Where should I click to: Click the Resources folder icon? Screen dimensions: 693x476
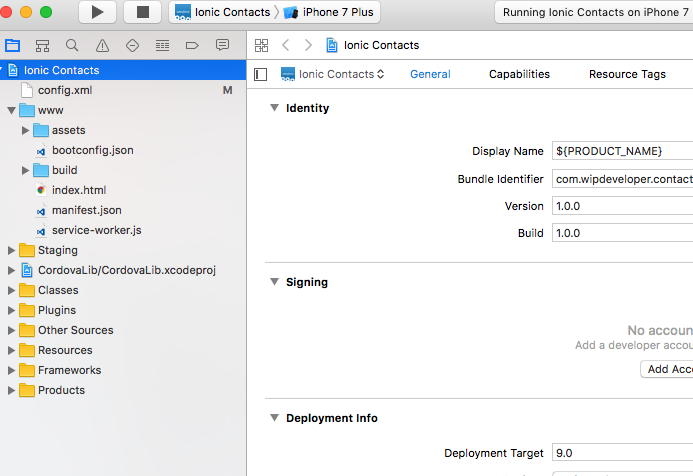[x=27, y=350]
